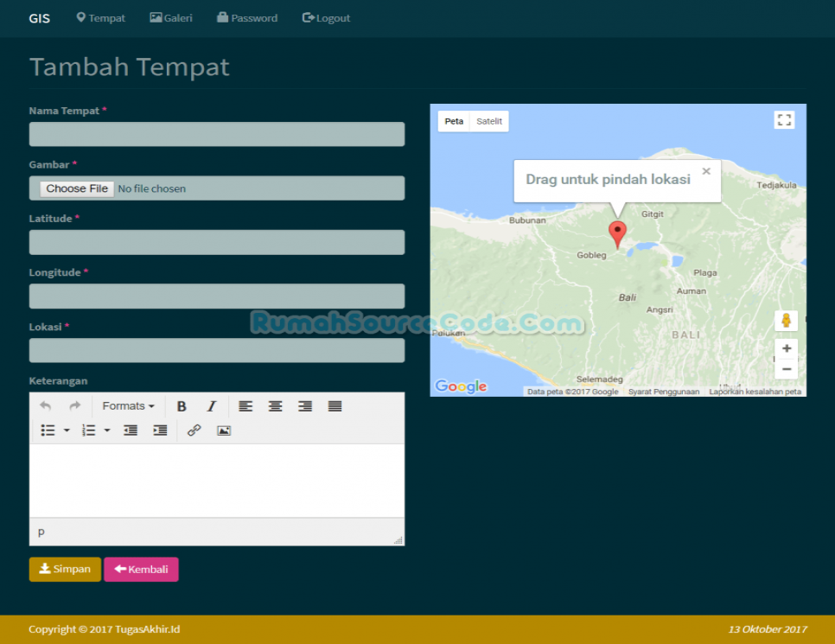835x644 pixels.
Task: Switch the map to Satelit view
Action: pos(489,121)
